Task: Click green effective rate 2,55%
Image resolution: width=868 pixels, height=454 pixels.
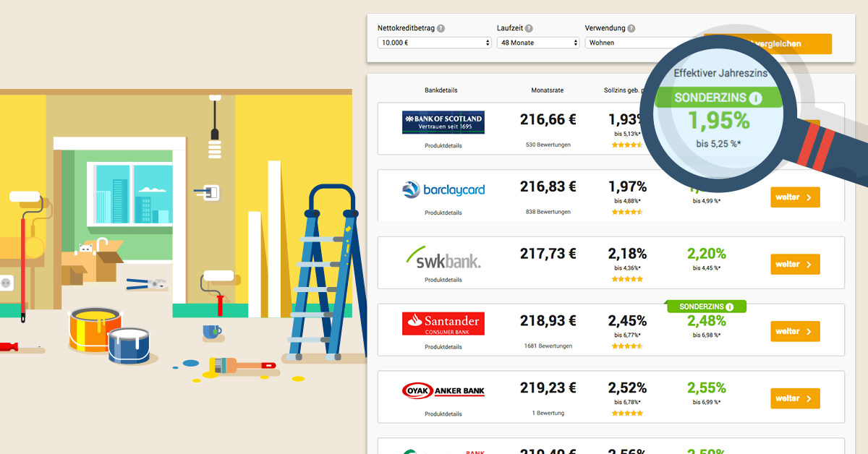Action: (707, 388)
